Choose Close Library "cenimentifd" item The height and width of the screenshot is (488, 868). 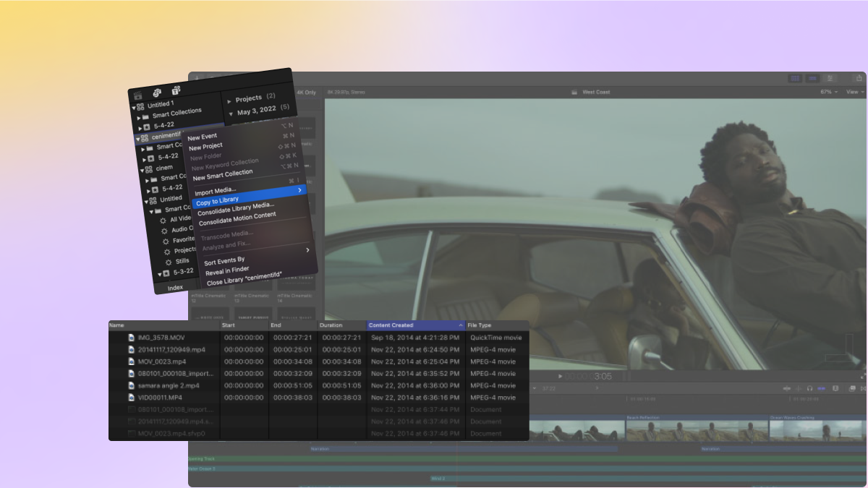click(244, 278)
